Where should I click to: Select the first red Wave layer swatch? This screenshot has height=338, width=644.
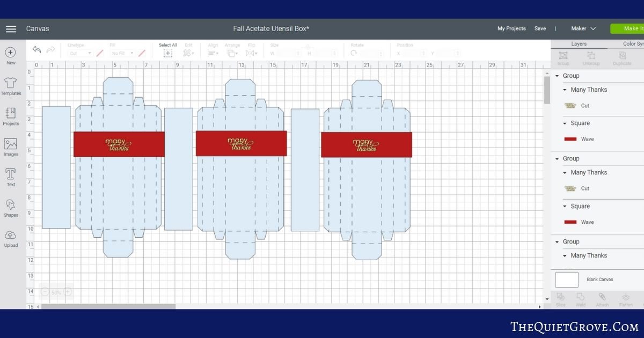pos(570,139)
